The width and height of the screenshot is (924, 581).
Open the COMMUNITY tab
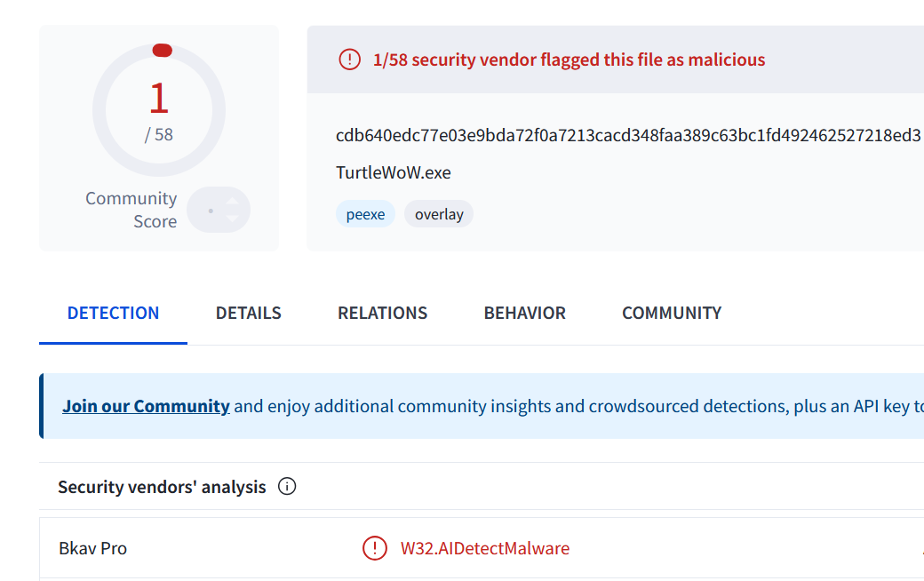point(672,313)
